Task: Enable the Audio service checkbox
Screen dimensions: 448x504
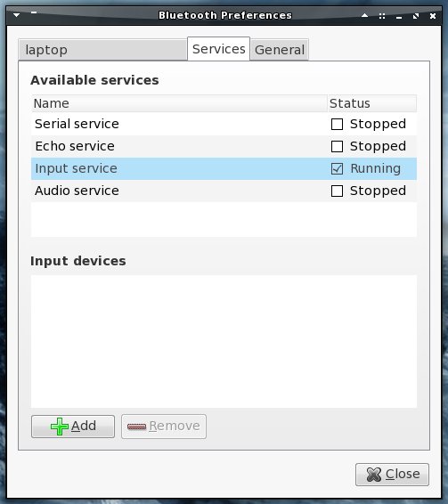Action: tap(337, 191)
